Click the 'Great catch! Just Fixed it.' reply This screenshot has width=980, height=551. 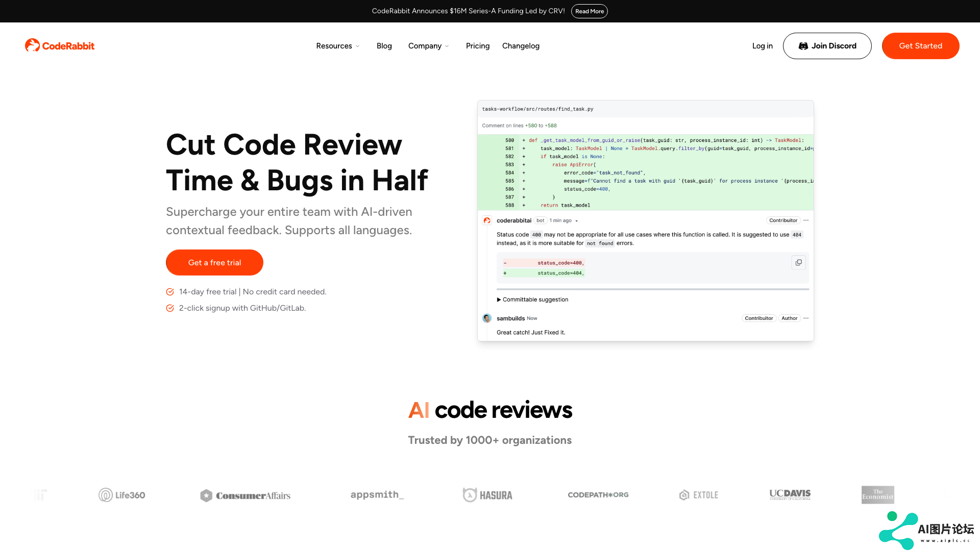(531, 333)
